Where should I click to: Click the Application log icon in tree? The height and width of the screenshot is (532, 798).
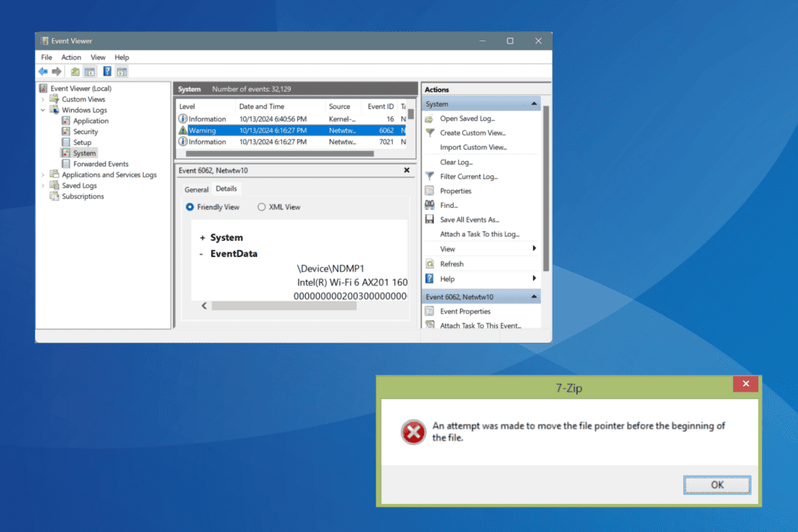[x=65, y=121]
